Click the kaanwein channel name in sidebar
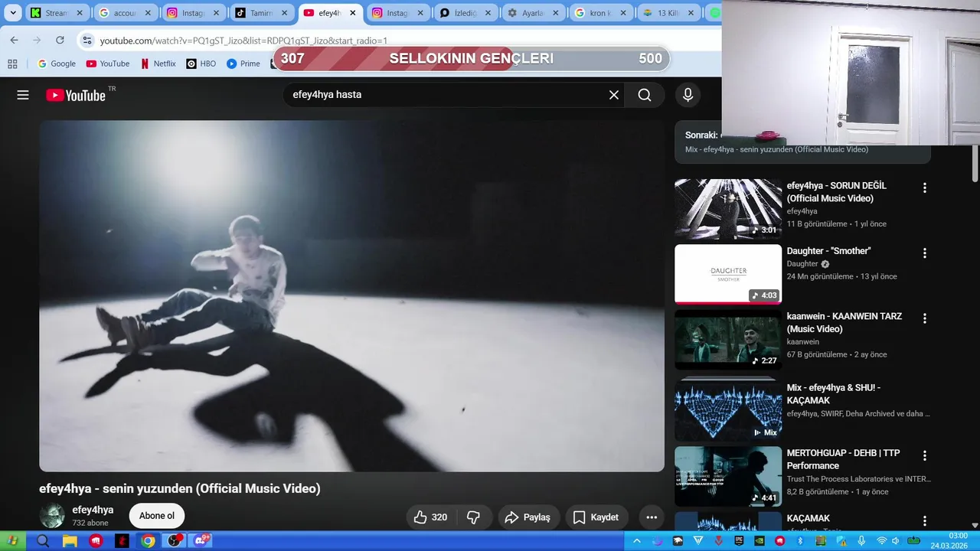This screenshot has width=980, height=551. pyautogui.click(x=803, y=342)
